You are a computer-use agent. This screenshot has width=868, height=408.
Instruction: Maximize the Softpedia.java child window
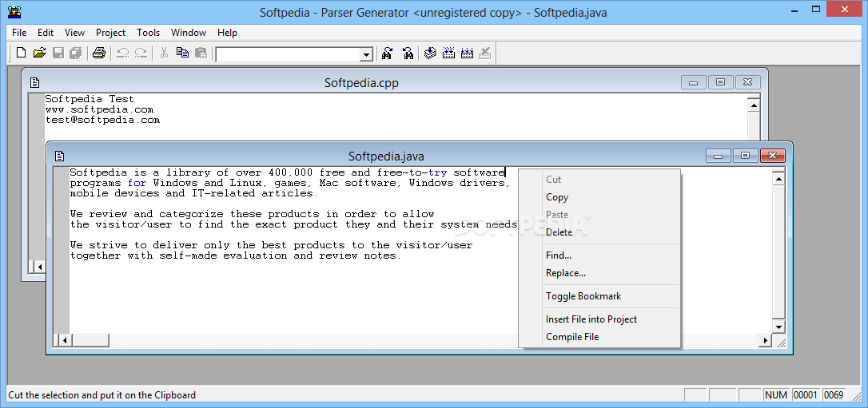coord(746,156)
